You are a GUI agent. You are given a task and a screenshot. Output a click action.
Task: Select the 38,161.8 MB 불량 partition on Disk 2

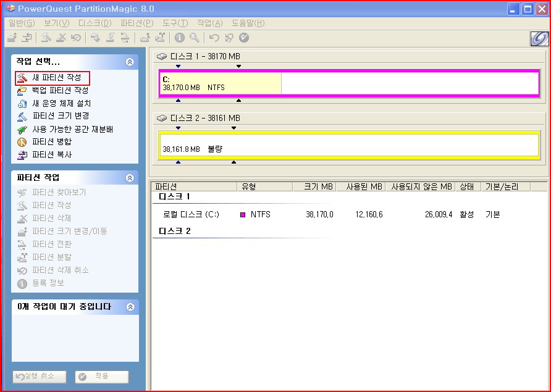tap(349, 145)
